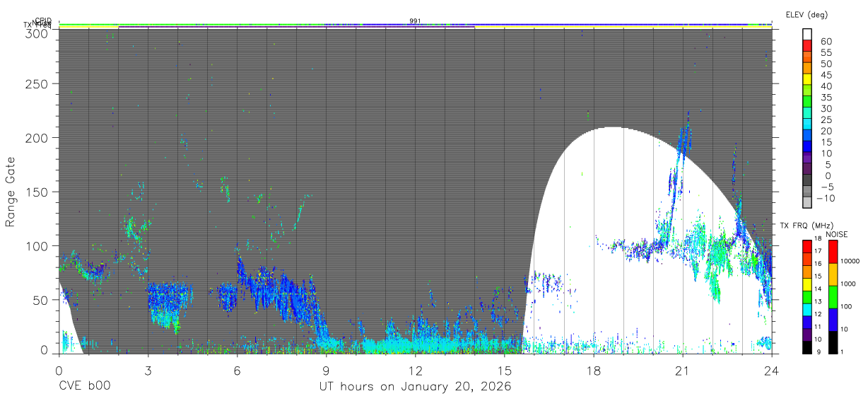This screenshot has height=401, width=868.
Task: Click the x-axis tick label 15
Action: point(504,370)
